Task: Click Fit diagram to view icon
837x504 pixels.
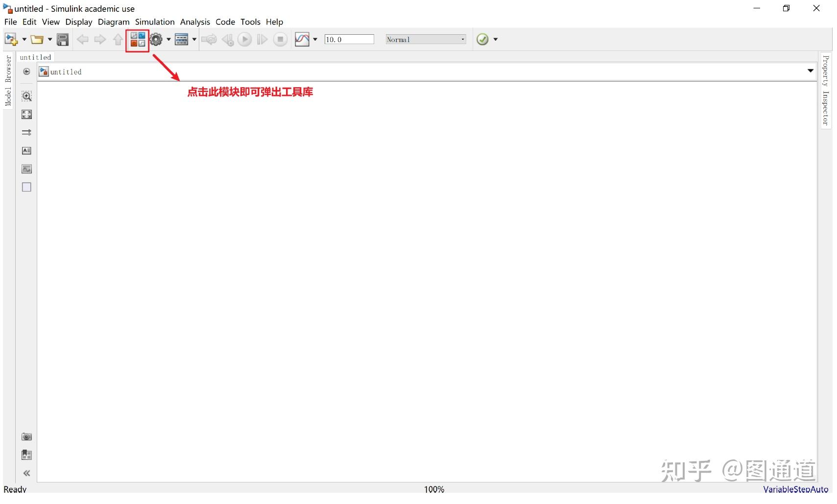Action: click(x=26, y=114)
